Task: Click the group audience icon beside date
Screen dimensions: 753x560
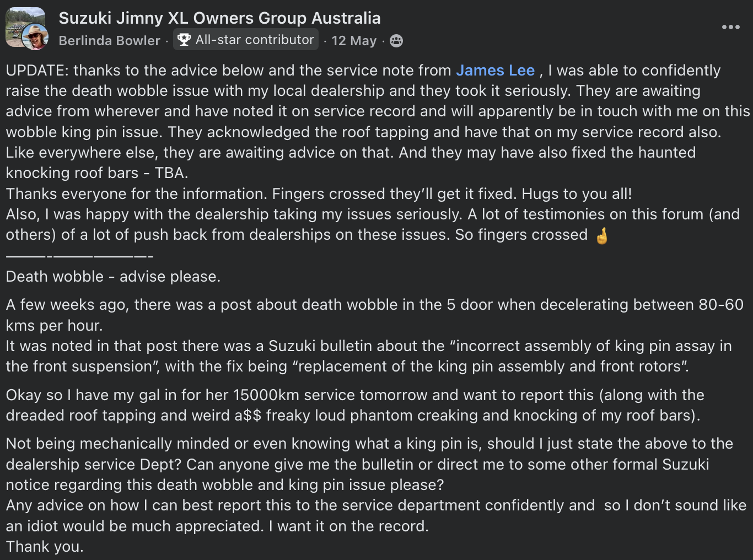Action: coord(396,41)
